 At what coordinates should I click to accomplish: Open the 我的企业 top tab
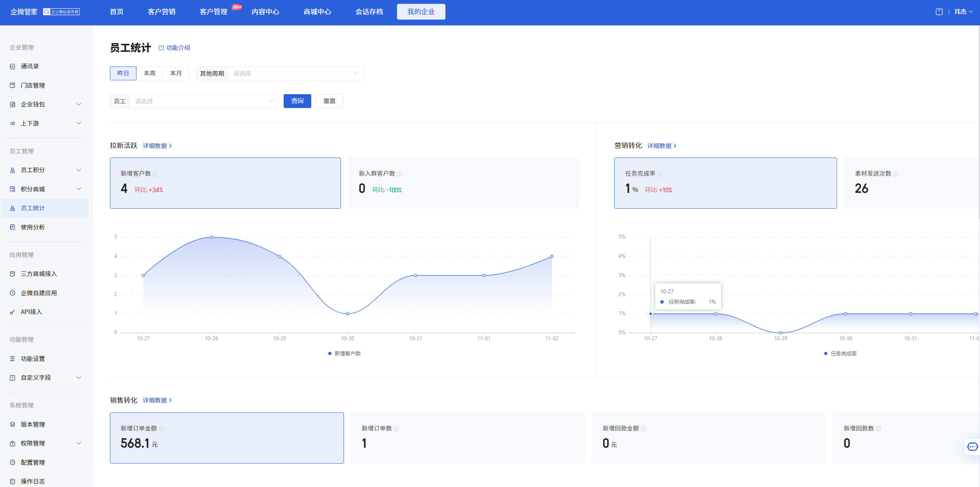tap(421, 12)
